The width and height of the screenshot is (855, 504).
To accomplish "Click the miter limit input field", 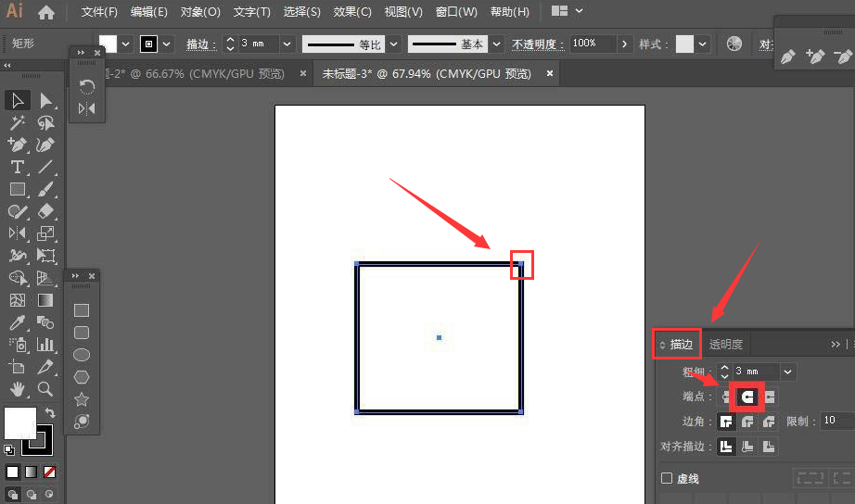I will coord(837,421).
